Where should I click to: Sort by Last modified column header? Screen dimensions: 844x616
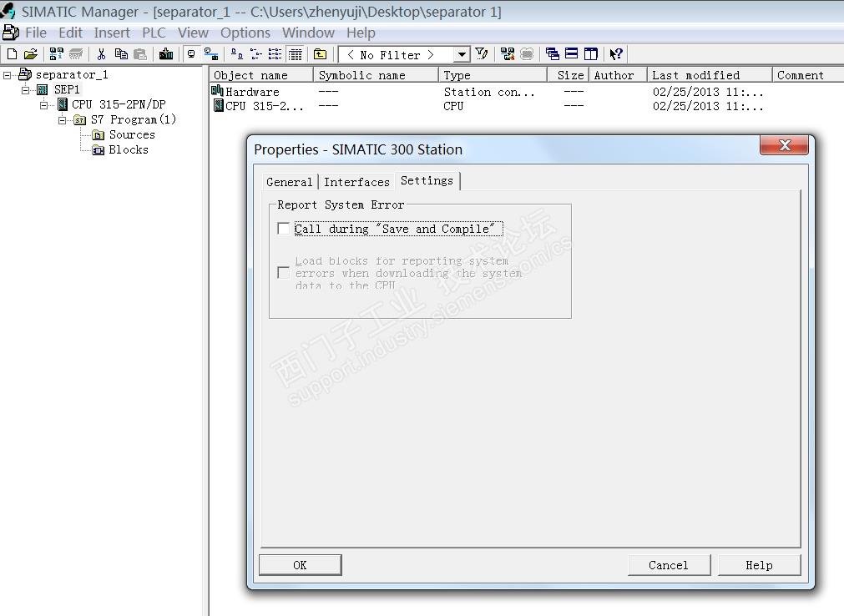click(710, 75)
